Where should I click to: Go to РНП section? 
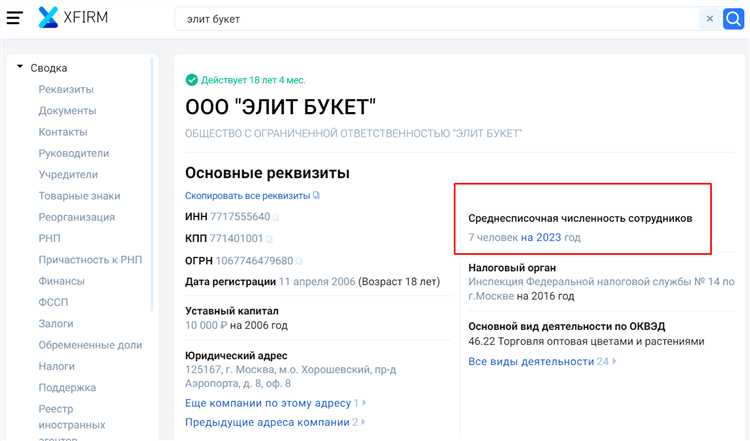[49, 238]
